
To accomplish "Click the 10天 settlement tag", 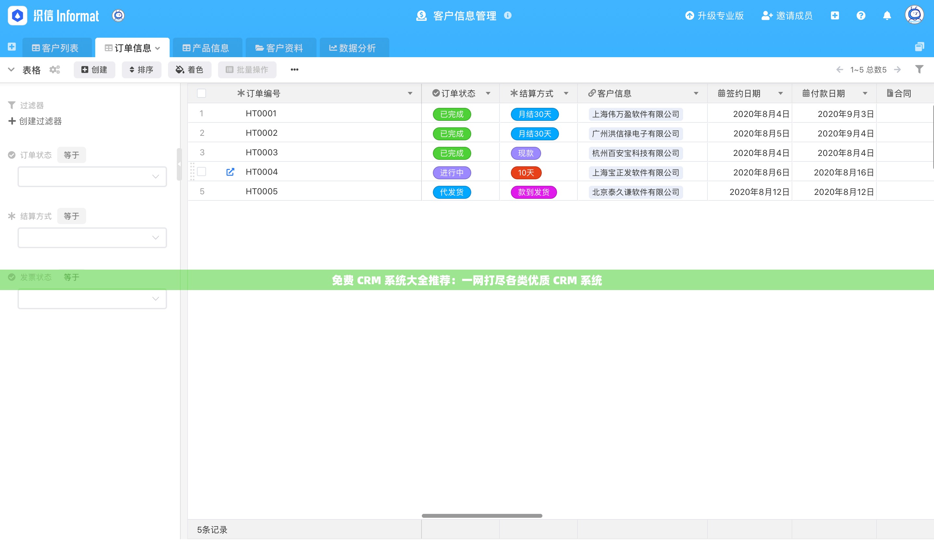I will pos(526,173).
